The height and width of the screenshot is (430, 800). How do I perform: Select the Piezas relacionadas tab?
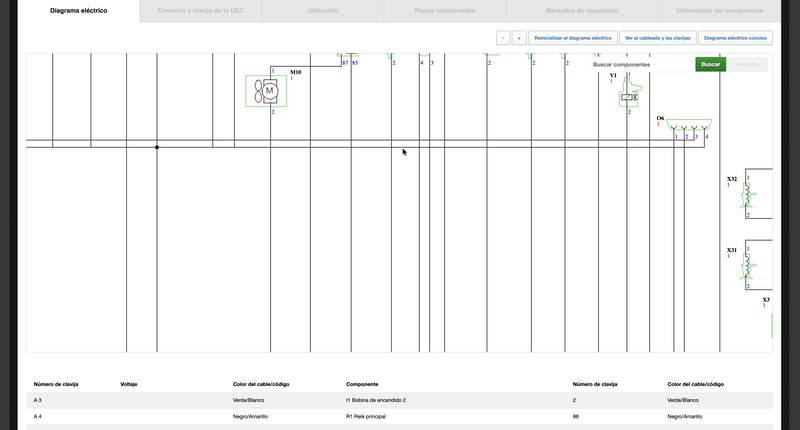point(444,11)
